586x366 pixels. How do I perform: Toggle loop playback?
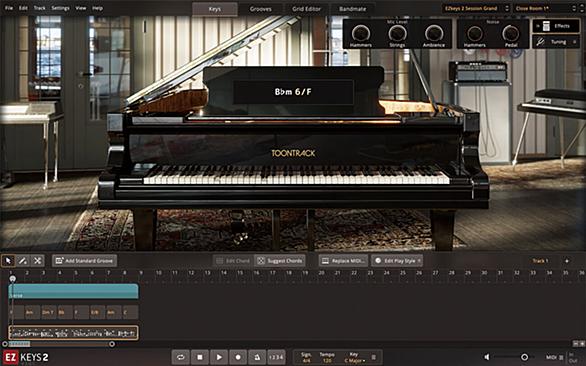pos(181,357)
